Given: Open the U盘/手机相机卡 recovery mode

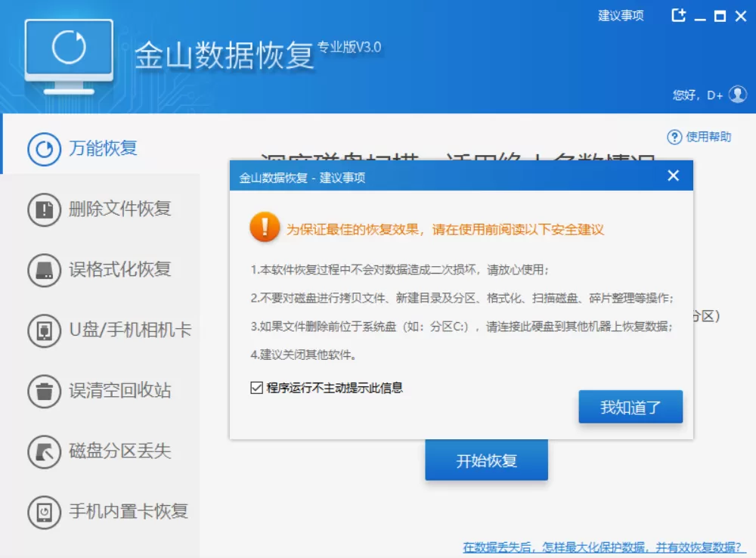Looking at the screenshot, I should 130,330.
